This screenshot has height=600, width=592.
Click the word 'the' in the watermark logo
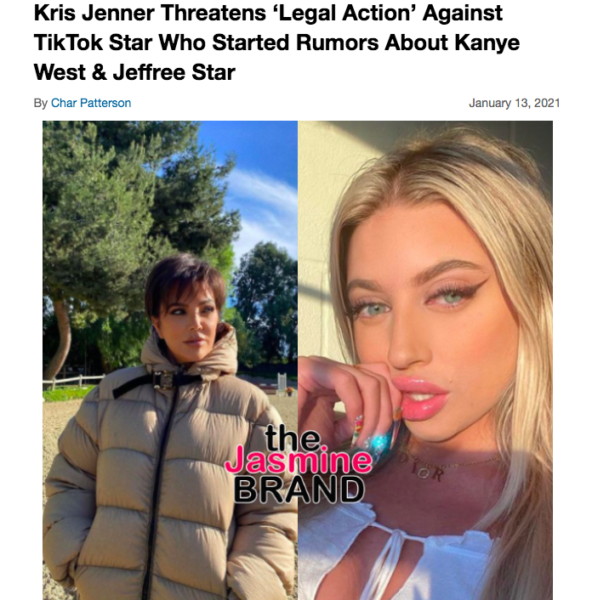click(292, 437)
